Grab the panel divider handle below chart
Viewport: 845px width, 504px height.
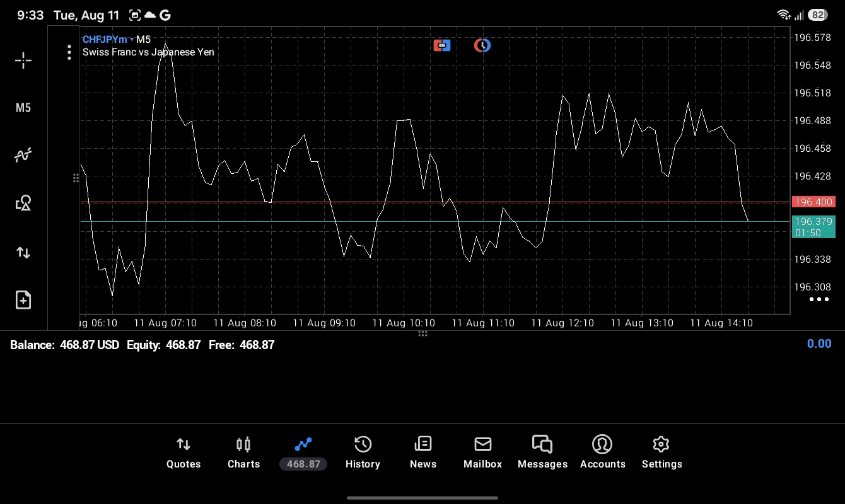click(422, 334)
